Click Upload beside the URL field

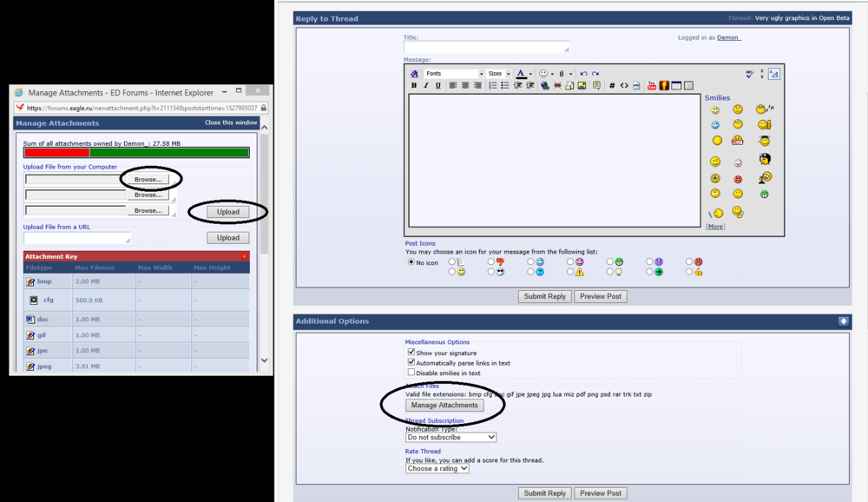(228, 238)
